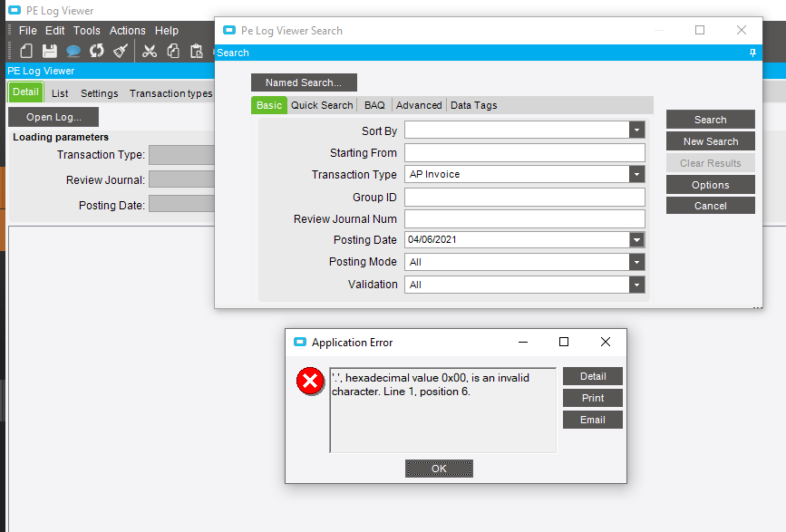Select the Quick Search tab
This screenshot has height=532, width=786.
point(322,105)
